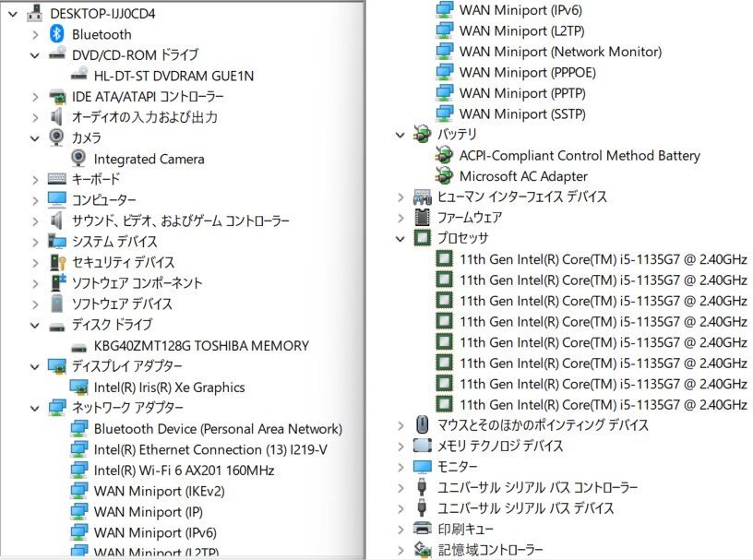The image size is (753, 560).
Task: Expand the ユニバーサル シリアル バス デバイス category
Action: 400,508
